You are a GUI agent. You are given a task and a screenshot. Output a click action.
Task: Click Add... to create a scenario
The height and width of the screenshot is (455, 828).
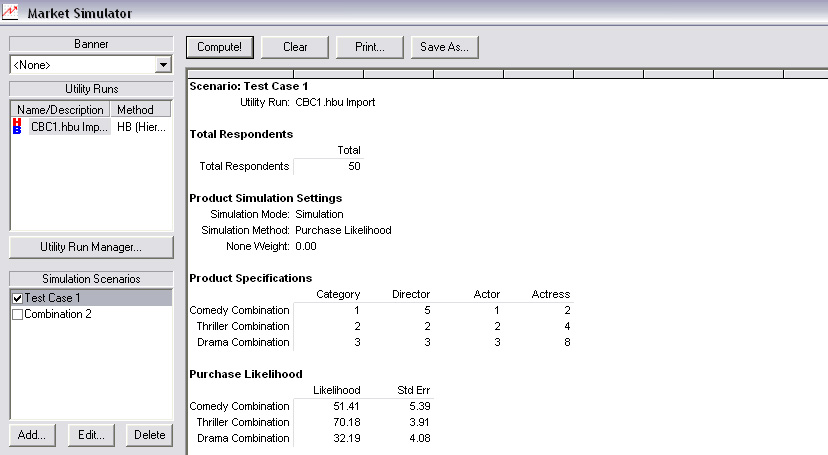(32, 435)
